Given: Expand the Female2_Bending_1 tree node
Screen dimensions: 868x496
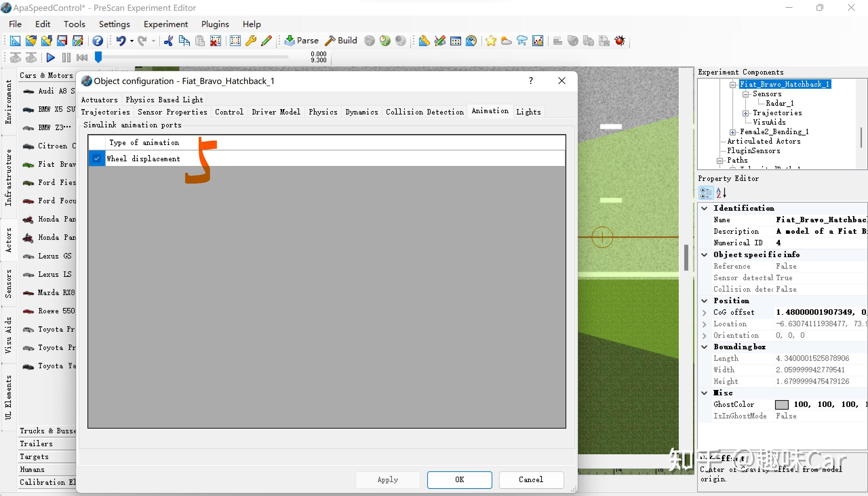Looking at the screenshot, I should [x=733, y=132].
